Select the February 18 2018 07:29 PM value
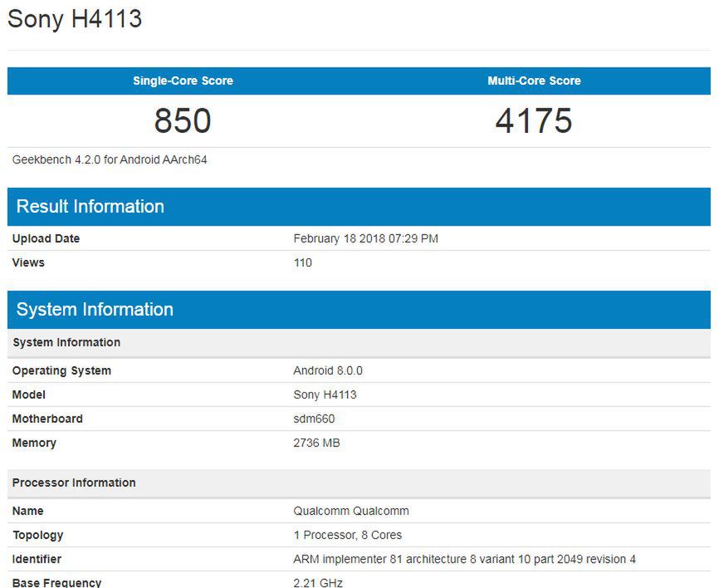Screen dimensions: 719x588 (x=366, y=238)
